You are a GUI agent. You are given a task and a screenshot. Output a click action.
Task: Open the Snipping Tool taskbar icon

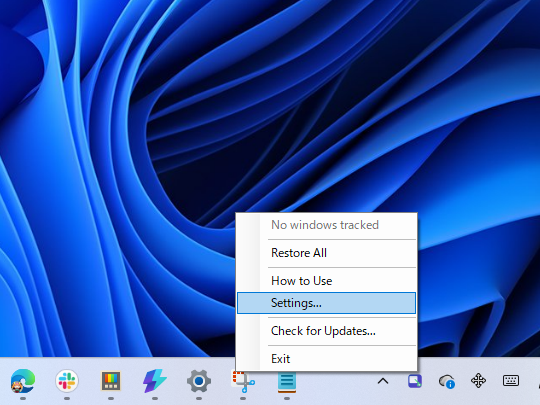click(x=243, y=382)
